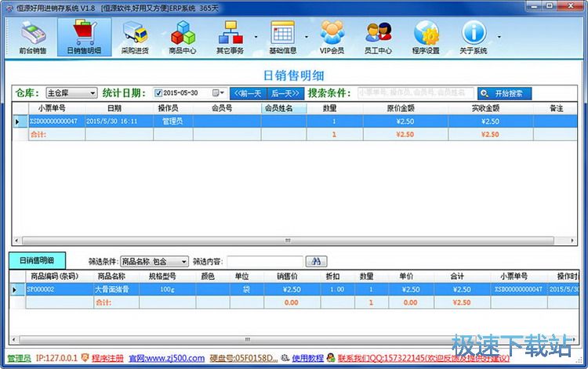Expand the dropdown arrow beside 关于系统
This screenshot has height=369, width=588.
point(499,37)
